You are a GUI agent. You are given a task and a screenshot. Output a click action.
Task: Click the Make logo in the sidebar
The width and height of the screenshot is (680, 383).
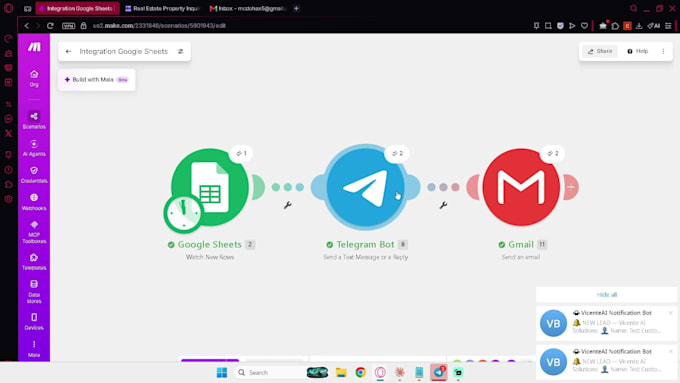pos(34,47)
